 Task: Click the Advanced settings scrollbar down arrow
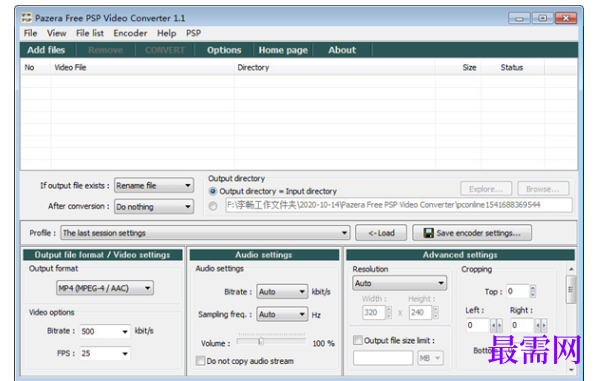[571, 370]
